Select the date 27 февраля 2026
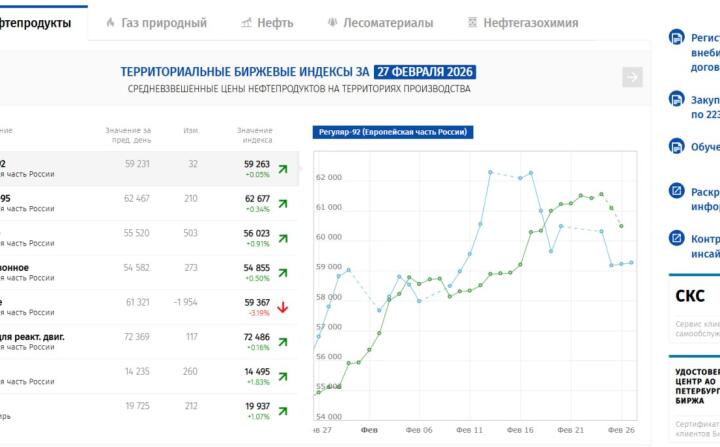The image size is (720, 447). point(425,72)
